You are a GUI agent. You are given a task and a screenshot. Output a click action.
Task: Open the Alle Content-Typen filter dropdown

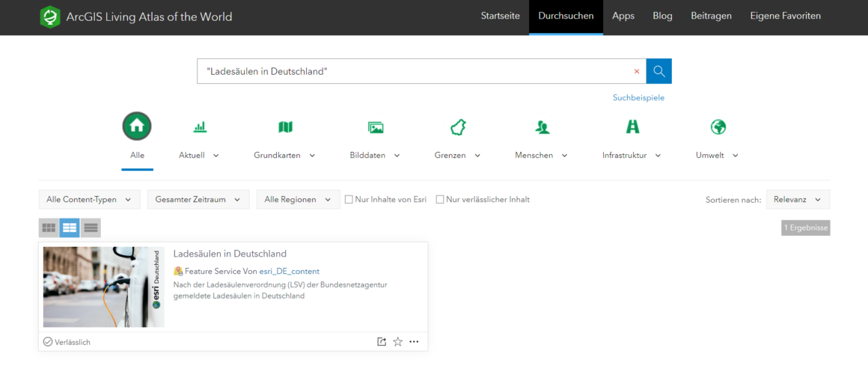click(90, 199)
